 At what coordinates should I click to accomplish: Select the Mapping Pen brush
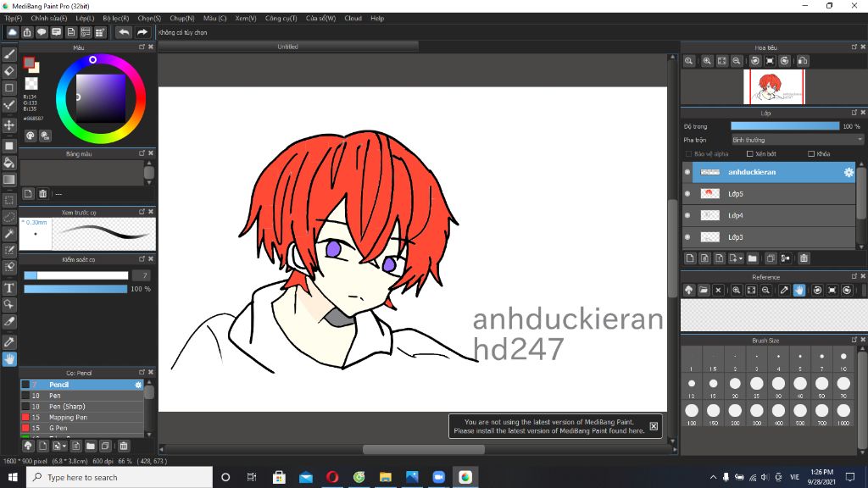[x=82, y=417]
